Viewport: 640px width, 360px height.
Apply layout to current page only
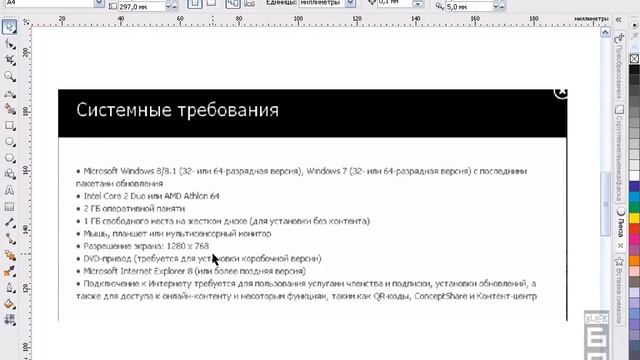coord(249,3)
